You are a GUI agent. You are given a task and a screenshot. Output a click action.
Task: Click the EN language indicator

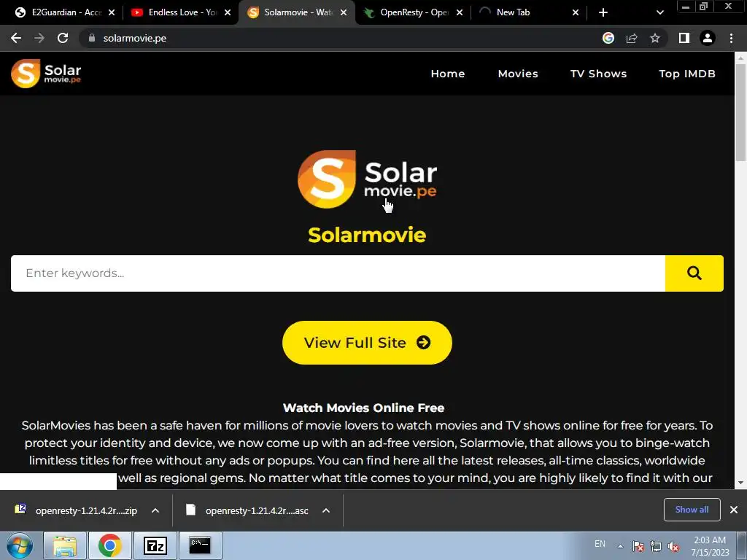pos(600,544)
